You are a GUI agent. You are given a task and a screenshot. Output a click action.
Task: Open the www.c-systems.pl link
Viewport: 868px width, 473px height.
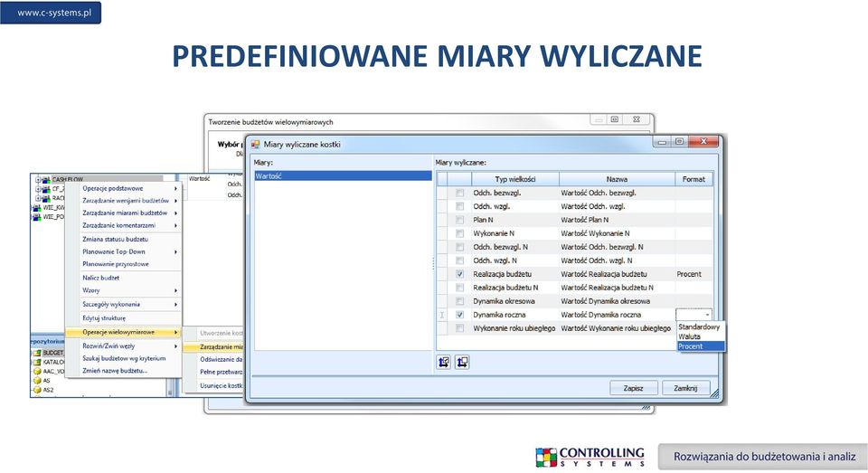(x=54, y=13)
